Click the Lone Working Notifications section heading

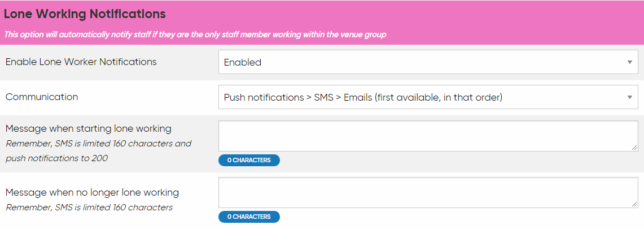(x=85, y=14)
